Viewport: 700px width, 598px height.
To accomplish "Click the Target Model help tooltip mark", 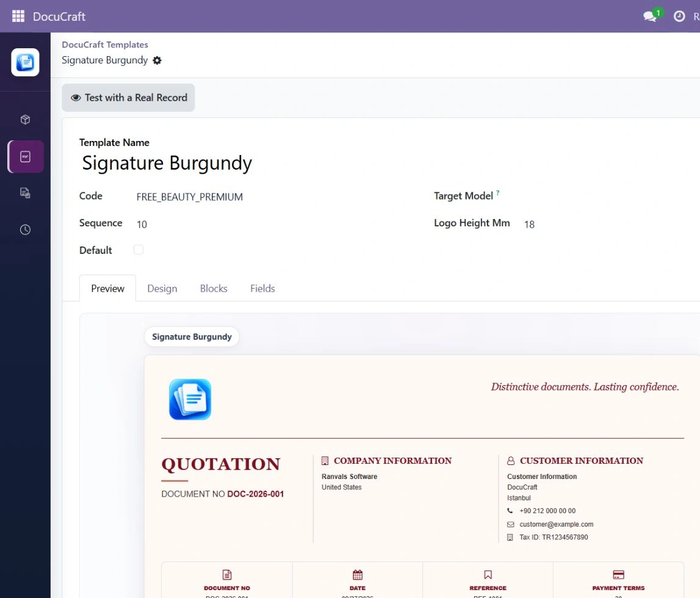I will click(498, 192).
